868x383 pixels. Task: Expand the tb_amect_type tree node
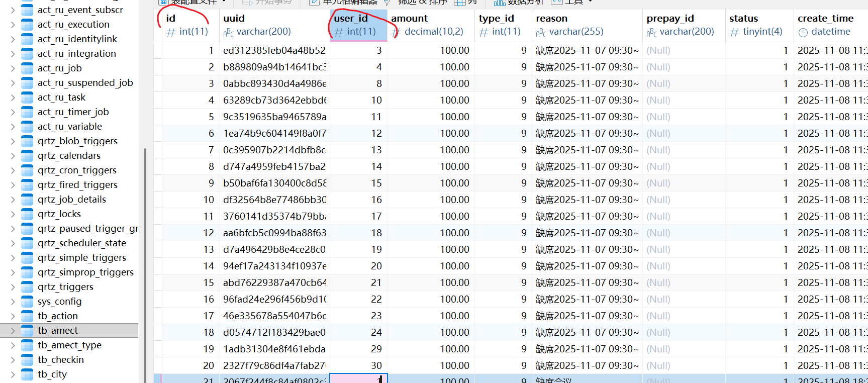pyautogui.click(x=13, y=345)
